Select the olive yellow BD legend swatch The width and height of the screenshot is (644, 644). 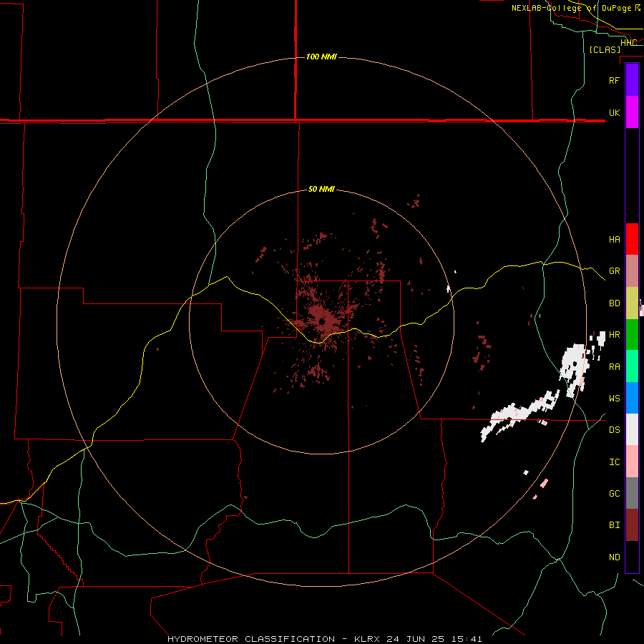[632, 303]
